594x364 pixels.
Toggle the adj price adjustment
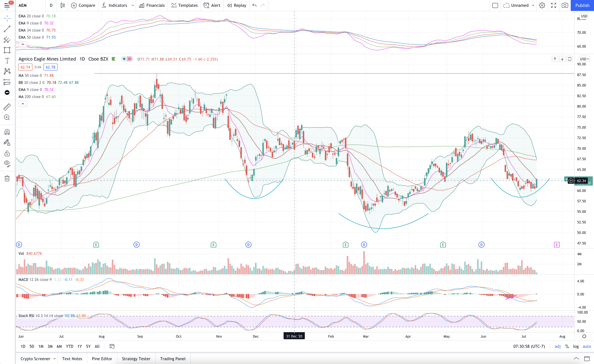557,346
